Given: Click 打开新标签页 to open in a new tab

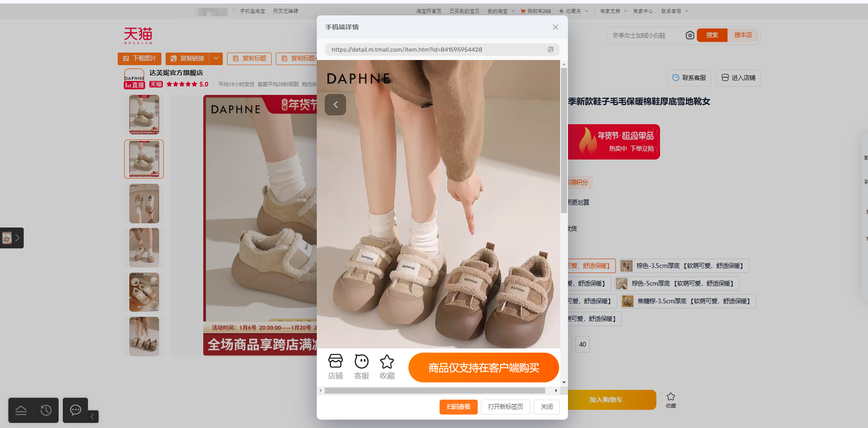Looking at the screenshot, I should coord(506,407).
